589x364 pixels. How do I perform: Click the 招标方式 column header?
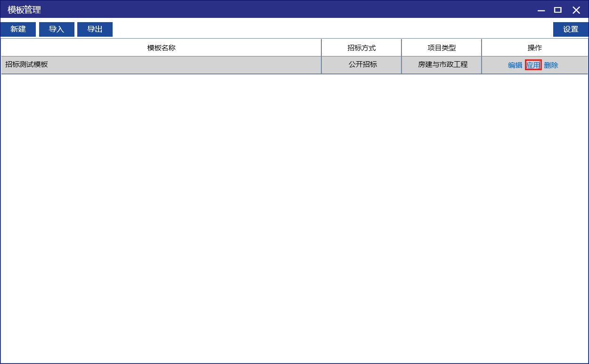click(362, 48)
